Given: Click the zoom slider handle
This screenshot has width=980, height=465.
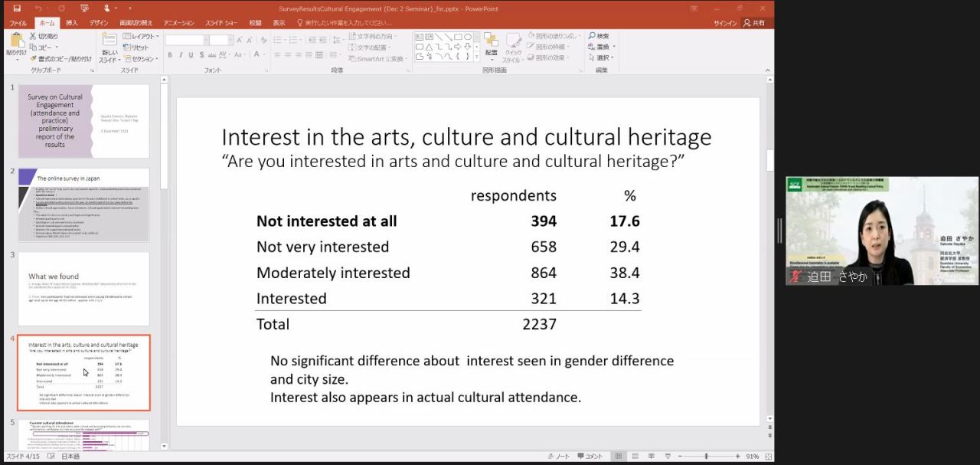Looking at the screenshot, I should 706,457.
